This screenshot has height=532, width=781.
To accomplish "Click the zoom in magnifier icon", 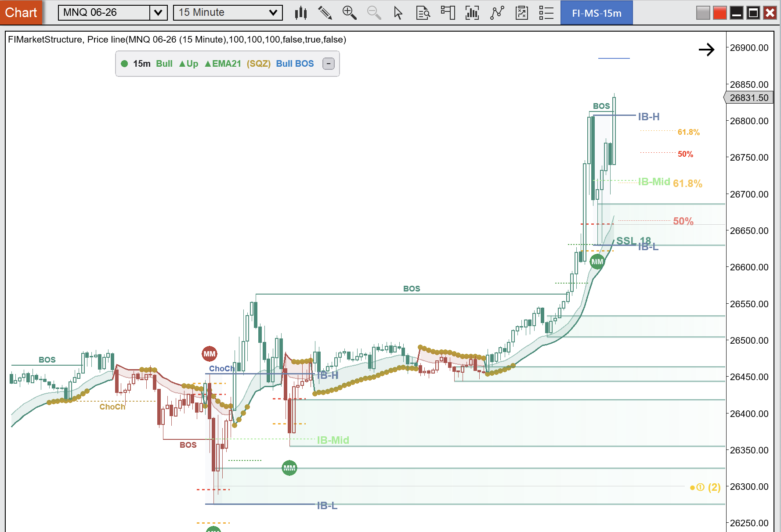I will tap(350, 13).
